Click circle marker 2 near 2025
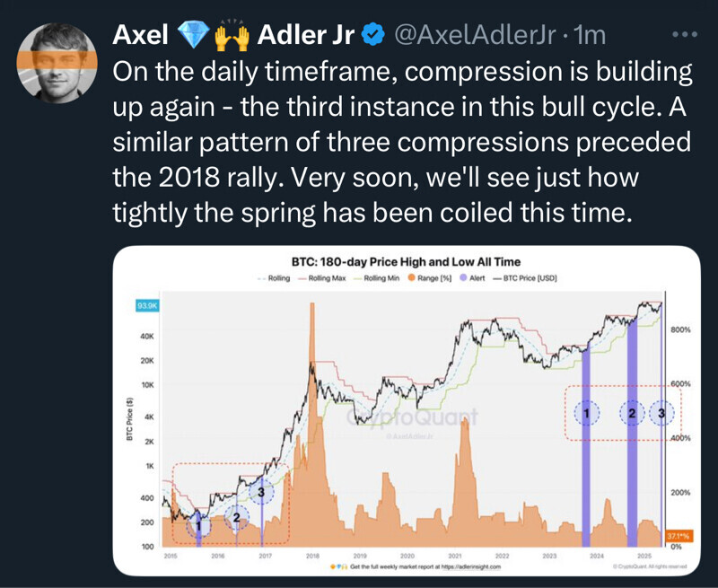Image resolution: width=718 pixels, height=588 pixels. pyautogui.click(x=632, y=413)
